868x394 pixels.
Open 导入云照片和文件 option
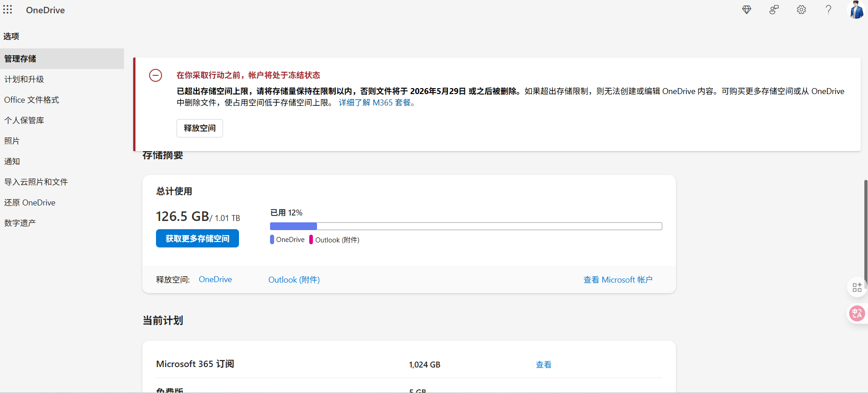(62, 182)
